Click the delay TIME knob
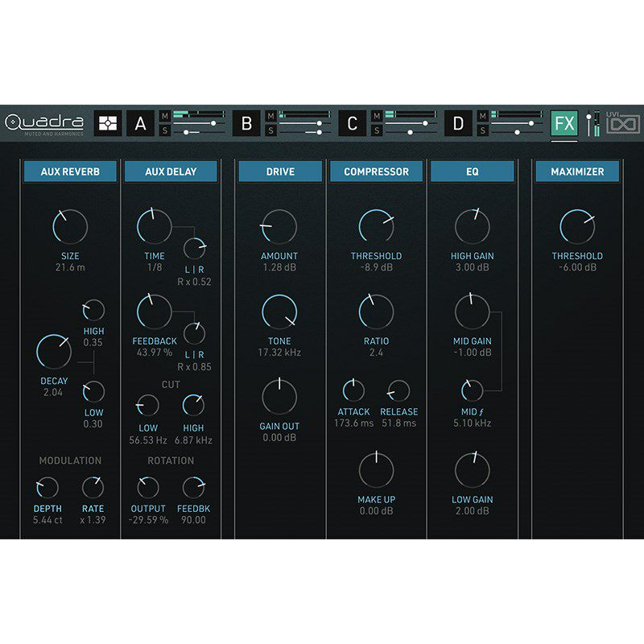644x644 pixels. 155,227
